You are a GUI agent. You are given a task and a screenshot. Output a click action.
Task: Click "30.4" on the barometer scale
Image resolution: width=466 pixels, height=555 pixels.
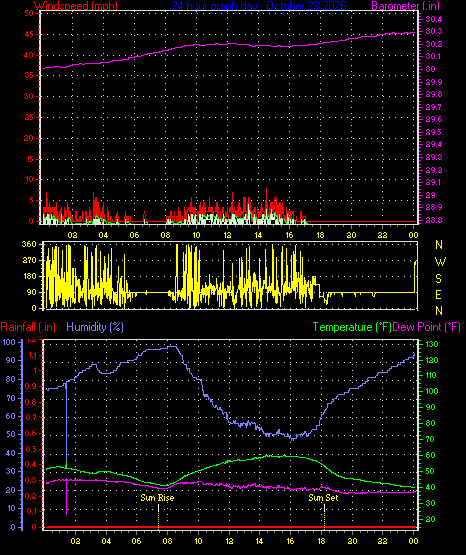click(x=433, y=19)
